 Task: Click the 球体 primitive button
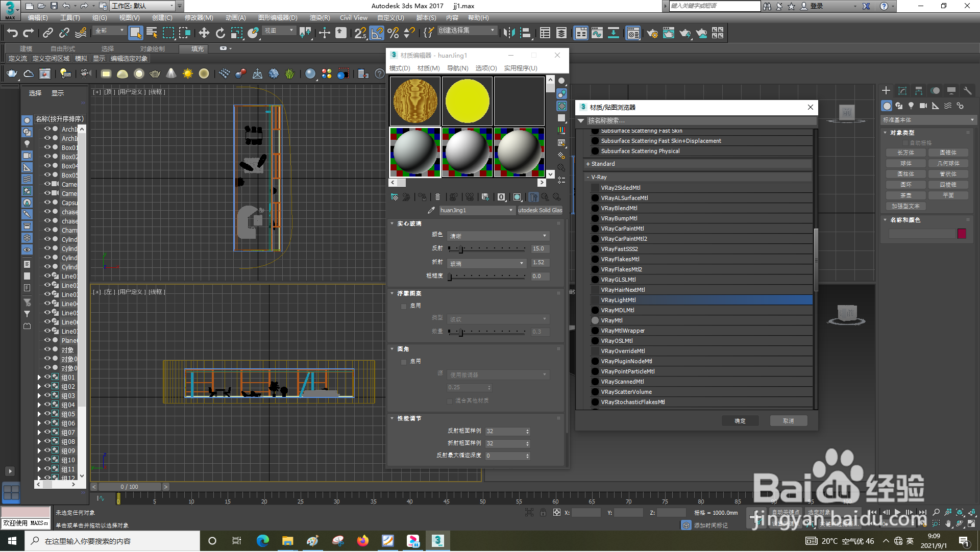click(906, 163)
